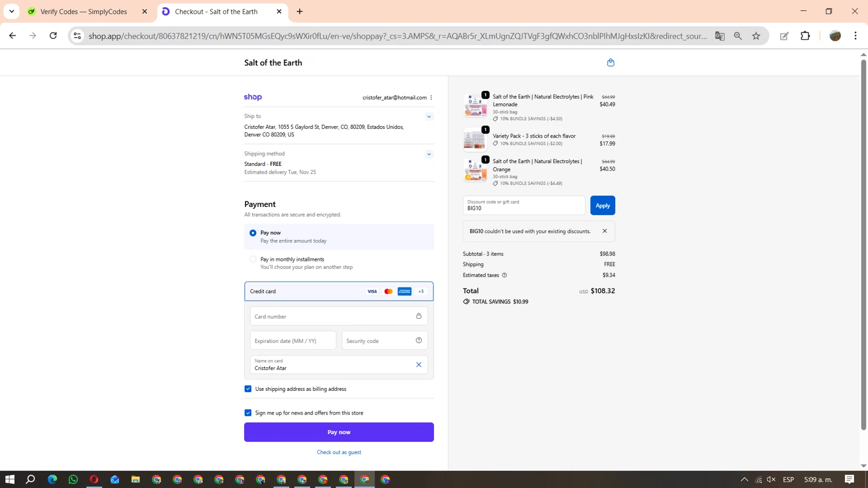Screen dimensions: 868x488
Task: Toggle Sign me up for news checkbox
Action: click(248, 413)
